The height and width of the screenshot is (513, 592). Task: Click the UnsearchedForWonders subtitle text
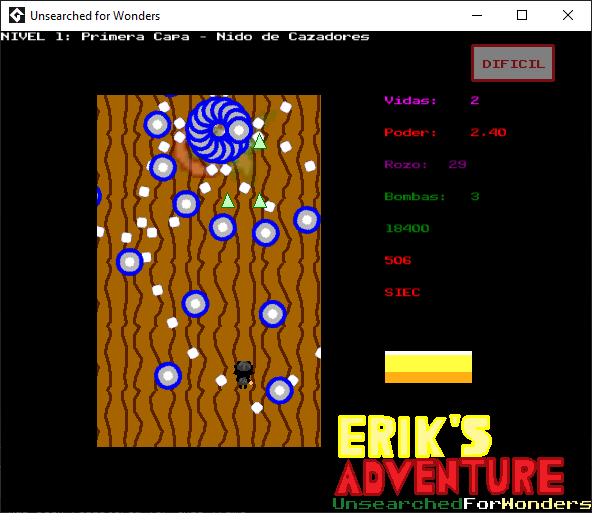(x=462, y=504)
